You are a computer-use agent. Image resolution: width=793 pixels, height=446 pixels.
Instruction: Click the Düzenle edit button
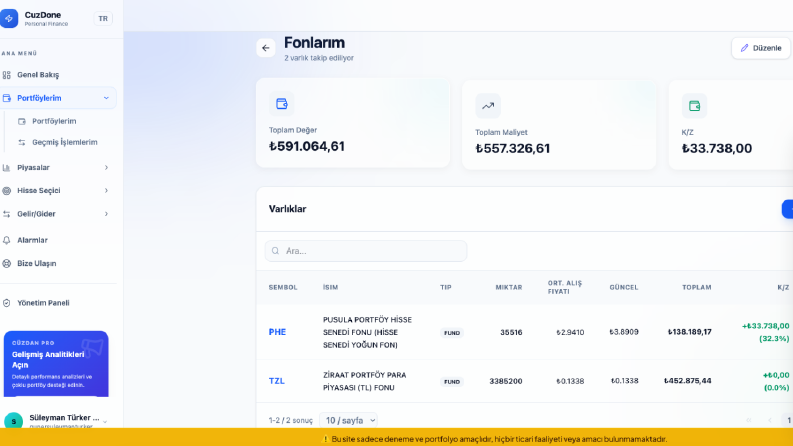[x=761, y=48]
